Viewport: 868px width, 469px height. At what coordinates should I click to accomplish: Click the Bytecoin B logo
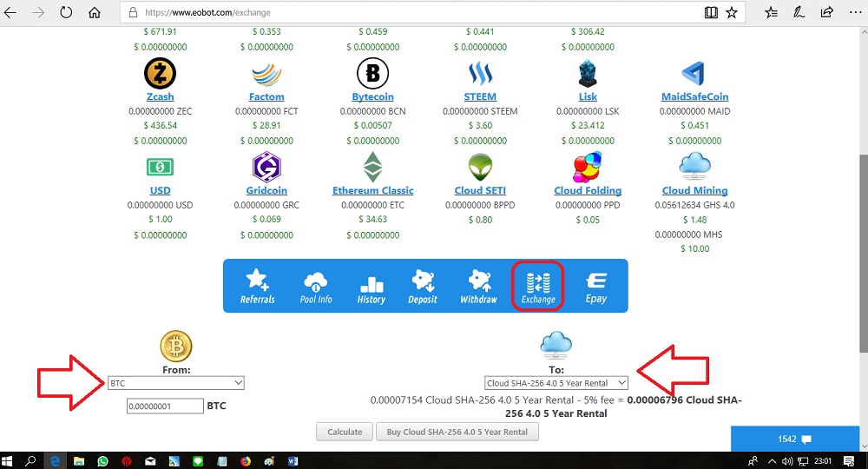click(x=372, y=73)
